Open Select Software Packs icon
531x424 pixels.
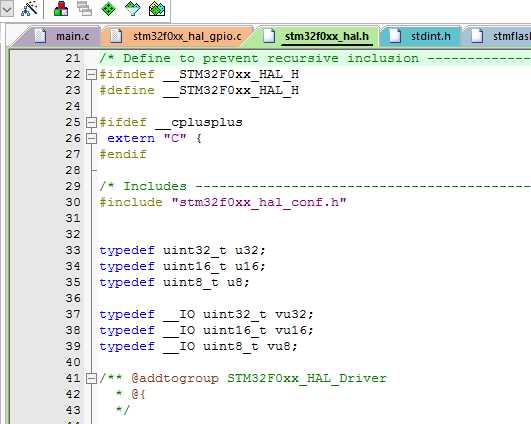(133, 8)
